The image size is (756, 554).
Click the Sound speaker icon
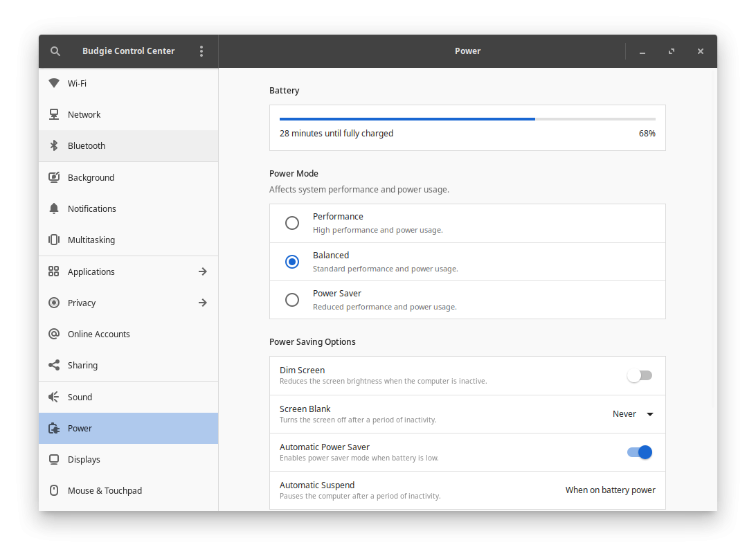[x=54, y=397]
